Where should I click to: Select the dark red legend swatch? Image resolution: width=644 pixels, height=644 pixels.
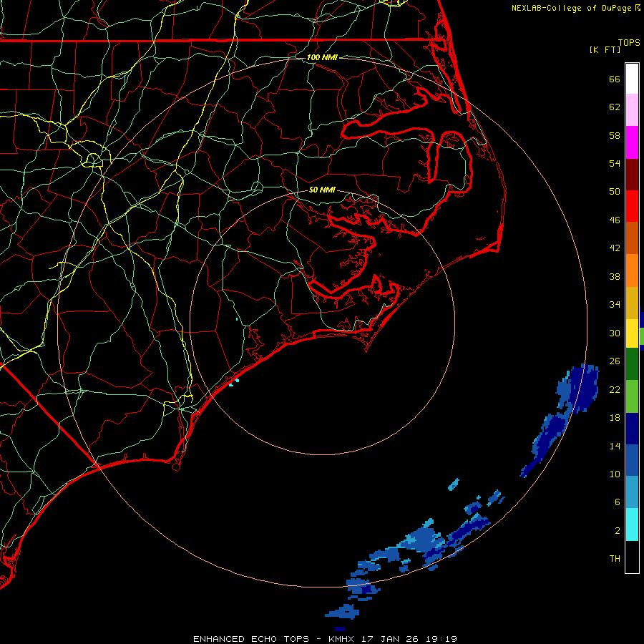click(632, 175)
